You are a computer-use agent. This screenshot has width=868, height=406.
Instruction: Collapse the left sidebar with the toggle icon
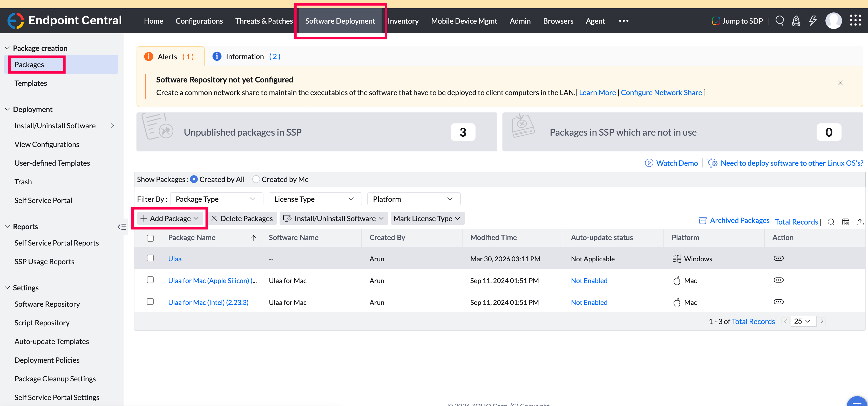pyautogui.click(x=122, y=227)
